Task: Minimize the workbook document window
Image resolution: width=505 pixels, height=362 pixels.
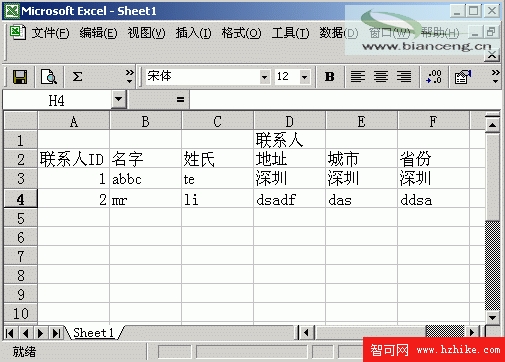Action: 475,32
